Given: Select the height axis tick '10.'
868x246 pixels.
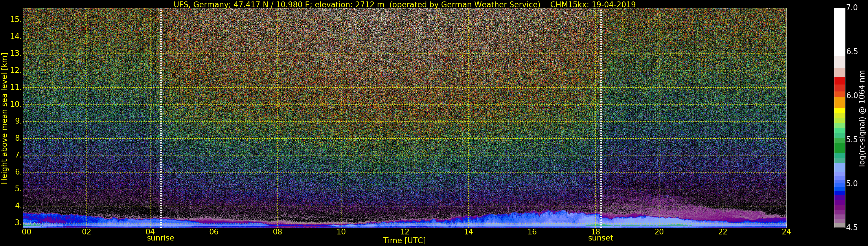Looking at the screenshot, I should 16,104.
